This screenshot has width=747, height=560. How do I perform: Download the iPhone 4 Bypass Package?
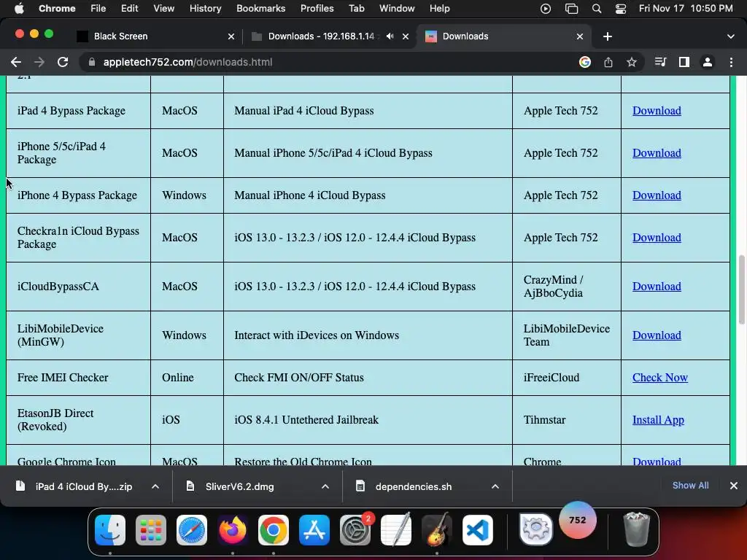657,195
